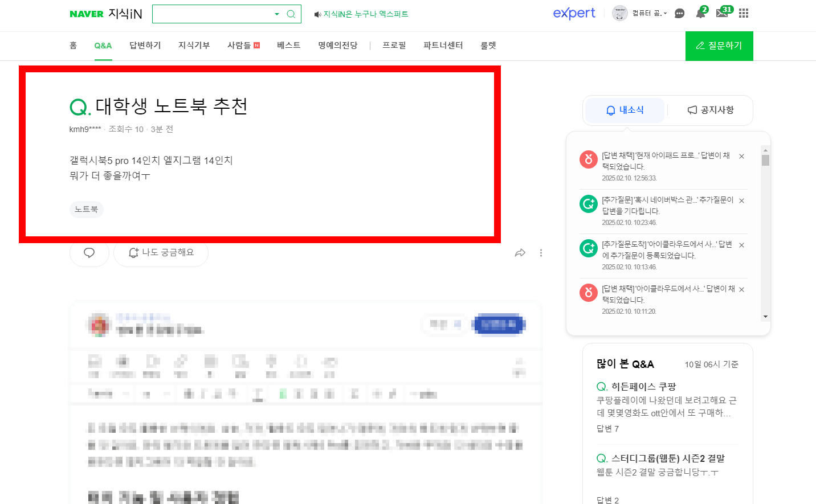Click the question asker kmh9**** name
Viewport: 816px width, 504px height.
click(85, 129)
